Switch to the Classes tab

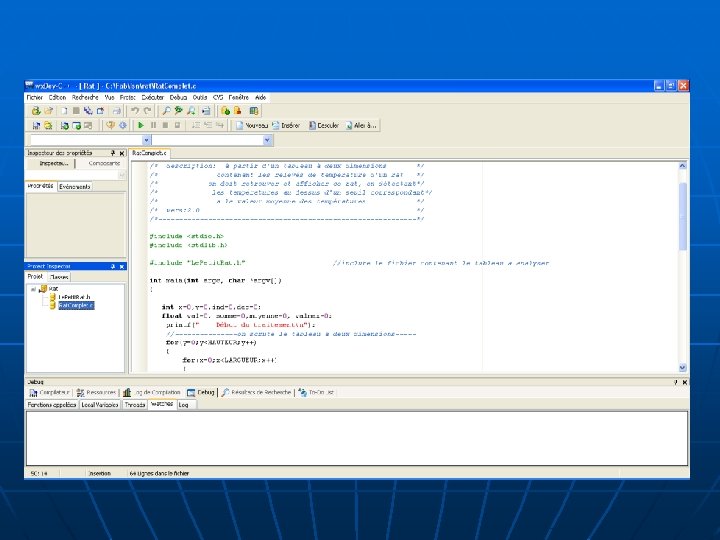click(x=60, y=277)
